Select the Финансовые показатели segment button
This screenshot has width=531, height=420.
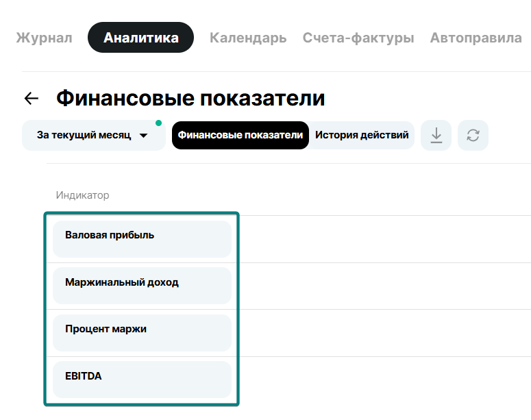240,136
